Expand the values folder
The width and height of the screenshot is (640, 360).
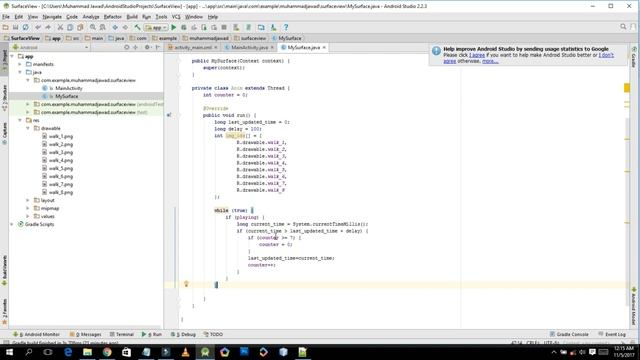coord(28,216)
